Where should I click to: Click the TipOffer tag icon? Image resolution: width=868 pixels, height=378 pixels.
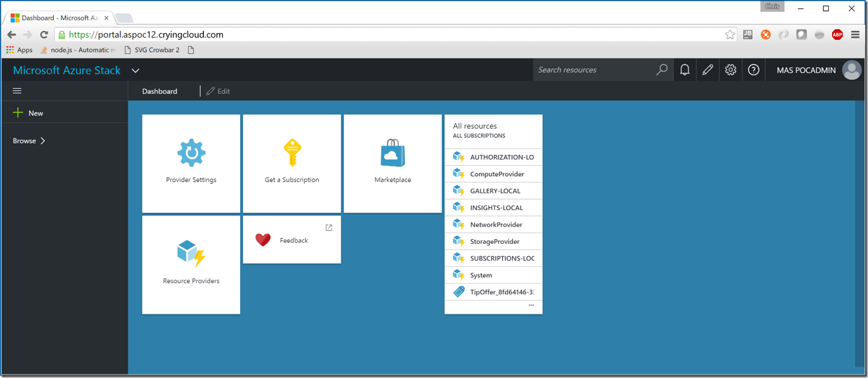(459, 292)
